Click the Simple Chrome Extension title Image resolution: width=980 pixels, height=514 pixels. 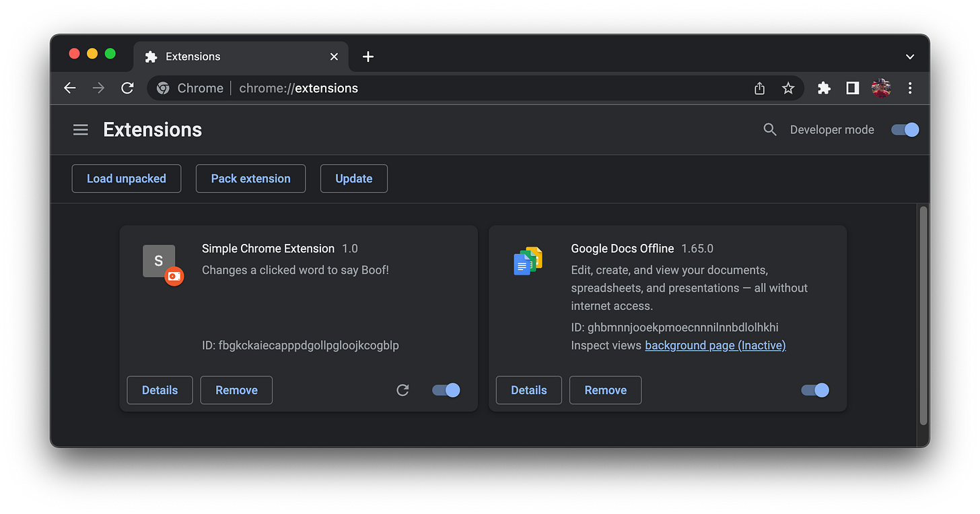point(268,249)
